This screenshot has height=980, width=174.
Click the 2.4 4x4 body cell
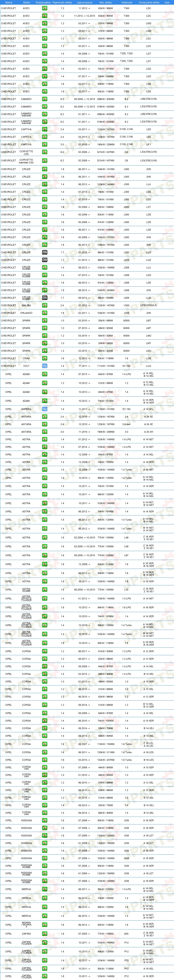[127, 424]
